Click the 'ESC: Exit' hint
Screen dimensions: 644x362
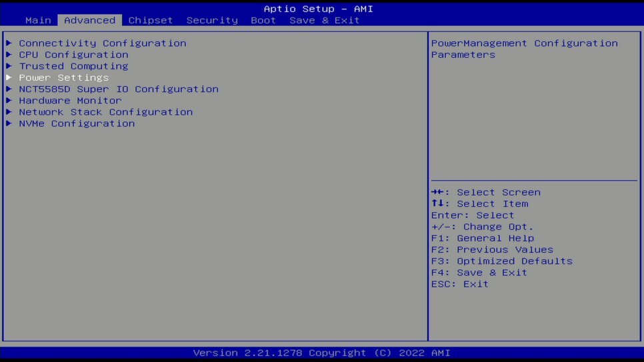point(459,285)
